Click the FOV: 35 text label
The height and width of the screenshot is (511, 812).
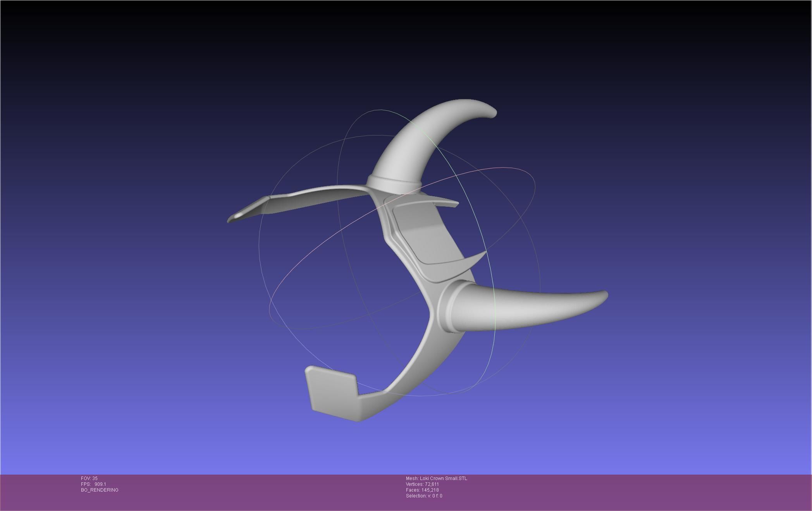(89, 478)
